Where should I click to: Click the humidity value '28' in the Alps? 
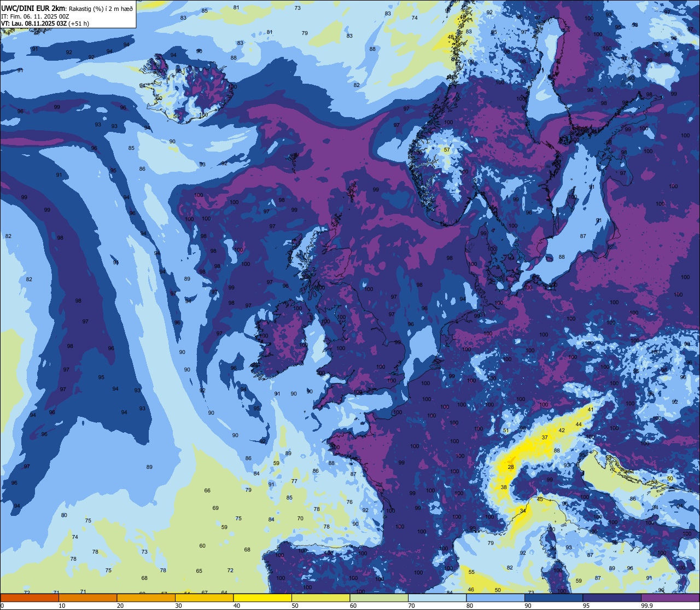pos(511,467)
